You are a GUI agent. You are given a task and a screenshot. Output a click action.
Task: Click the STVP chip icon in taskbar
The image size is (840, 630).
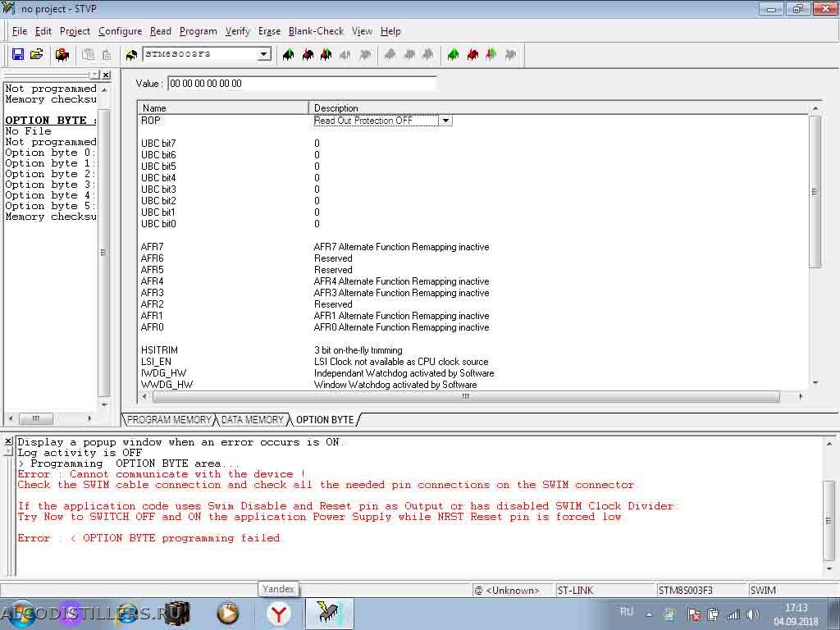329,614
